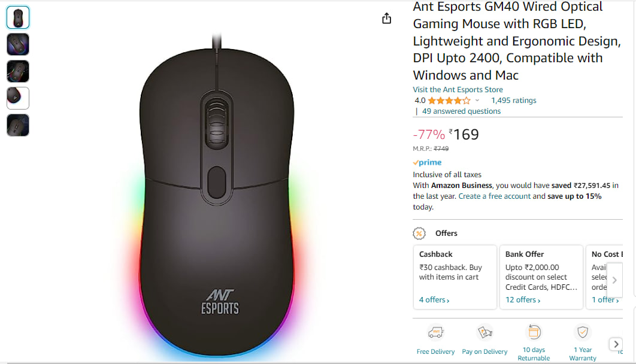Show more service features with right chevron
Viewport: 636px width, 364px height.
(616, 344)
